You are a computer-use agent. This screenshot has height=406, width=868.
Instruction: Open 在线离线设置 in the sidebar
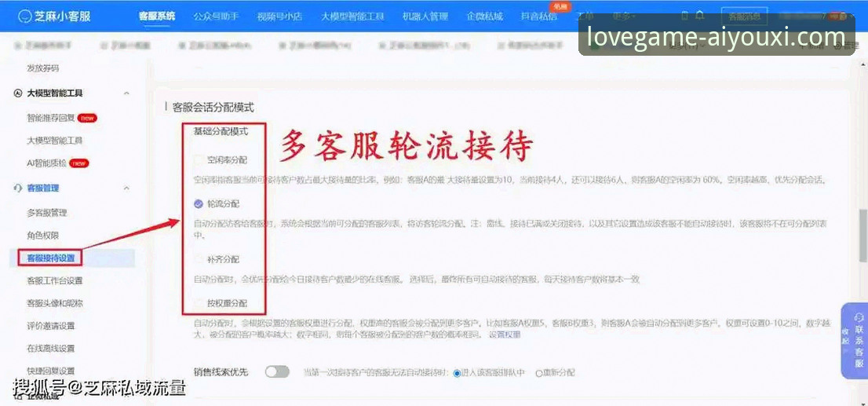(x=50, y=349)
